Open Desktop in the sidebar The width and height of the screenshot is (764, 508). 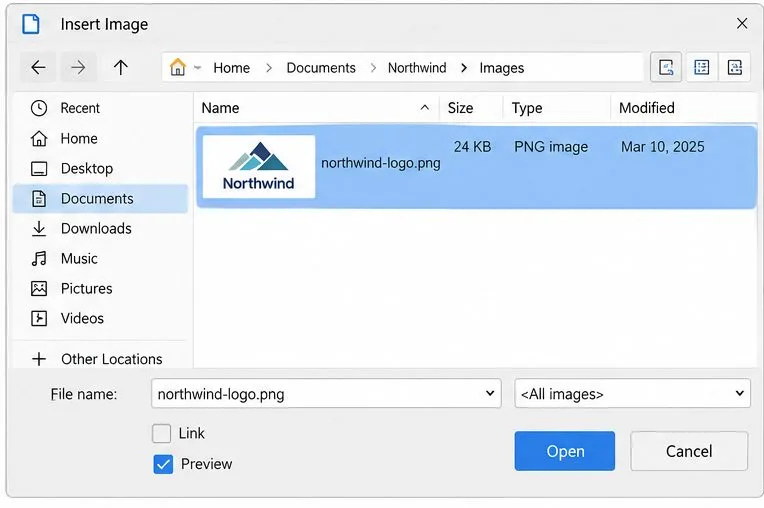pos(100,169)
